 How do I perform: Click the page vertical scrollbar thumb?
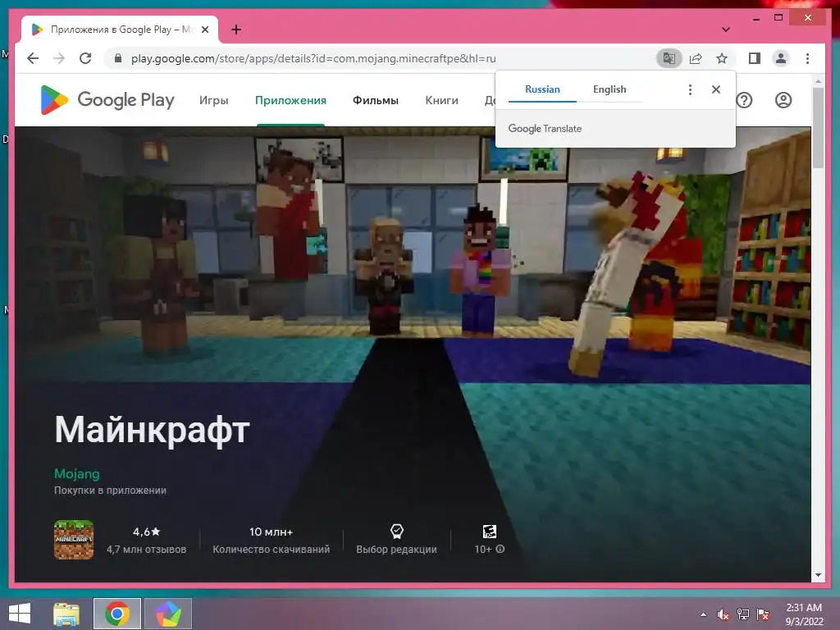[x=818, y=128]
